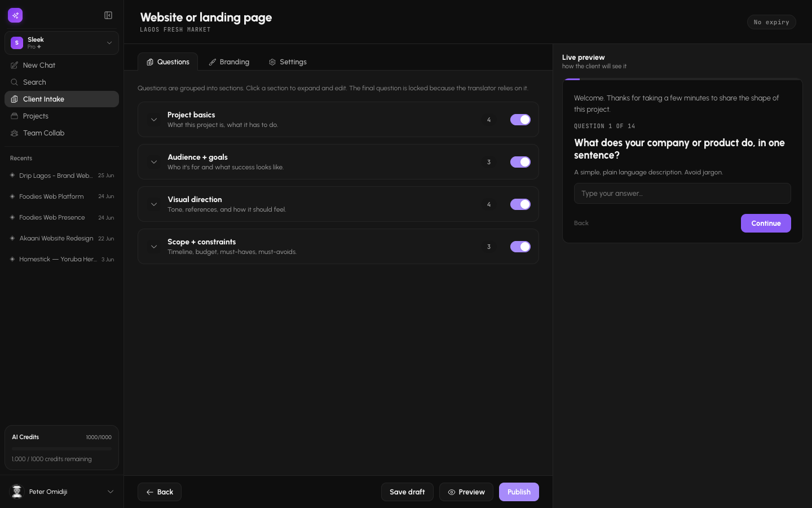Click the Team Collab people icon
This screenshot has height=508, width=812.
15,133
